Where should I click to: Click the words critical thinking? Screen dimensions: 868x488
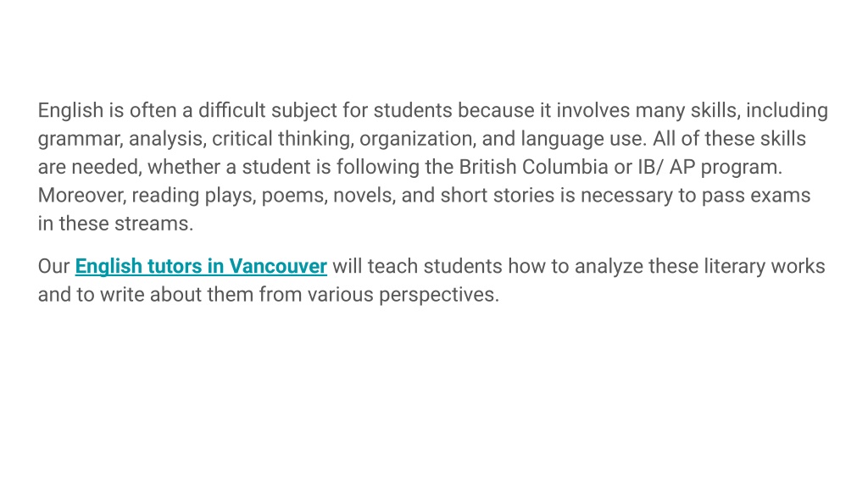(282, 139)
